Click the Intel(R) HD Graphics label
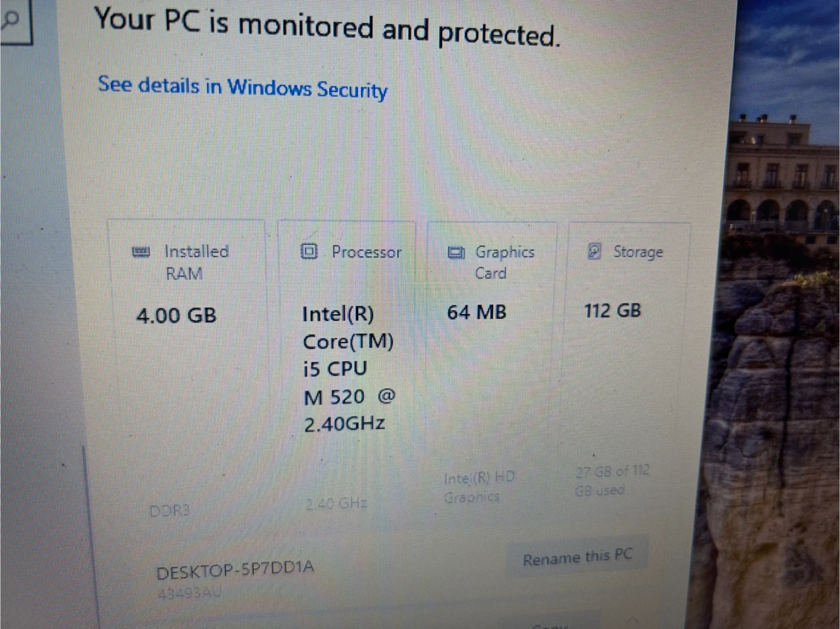 478,487
